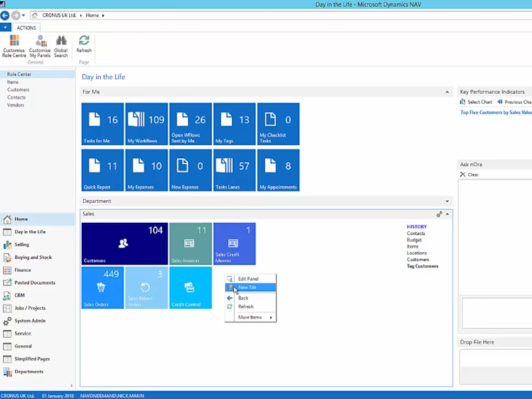532x399 pixels.
Task: Open the CRM menu group
Action: (37, 295)
